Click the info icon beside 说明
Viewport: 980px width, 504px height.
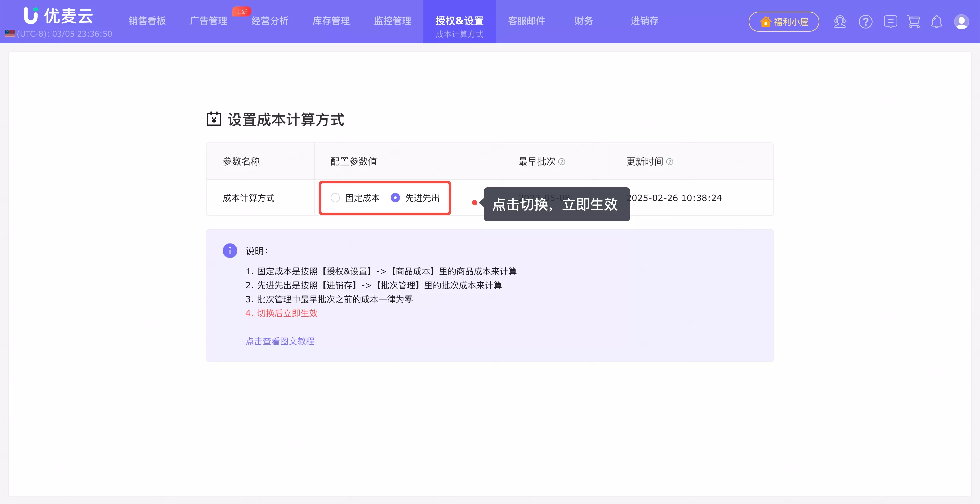(230, 251)
